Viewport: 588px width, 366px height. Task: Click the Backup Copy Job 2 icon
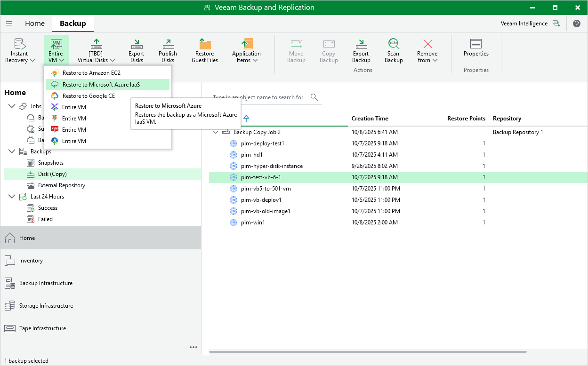click(x=226, y=132)
